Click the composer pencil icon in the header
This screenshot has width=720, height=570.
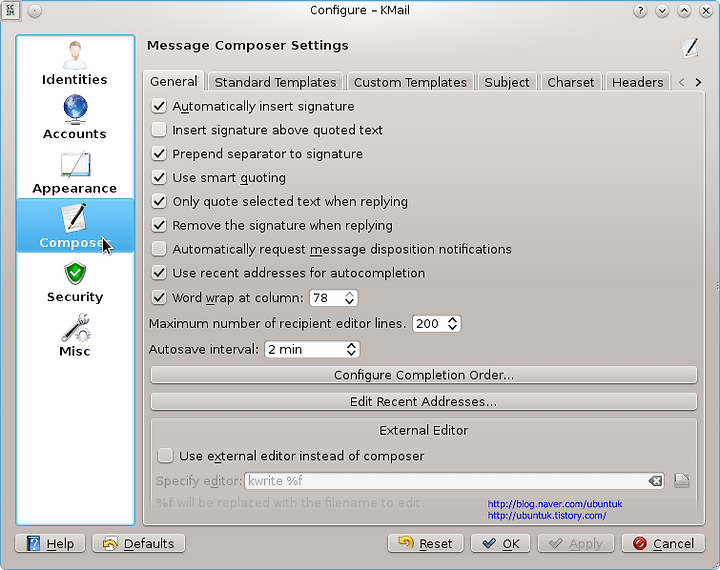tap(690, 48)
